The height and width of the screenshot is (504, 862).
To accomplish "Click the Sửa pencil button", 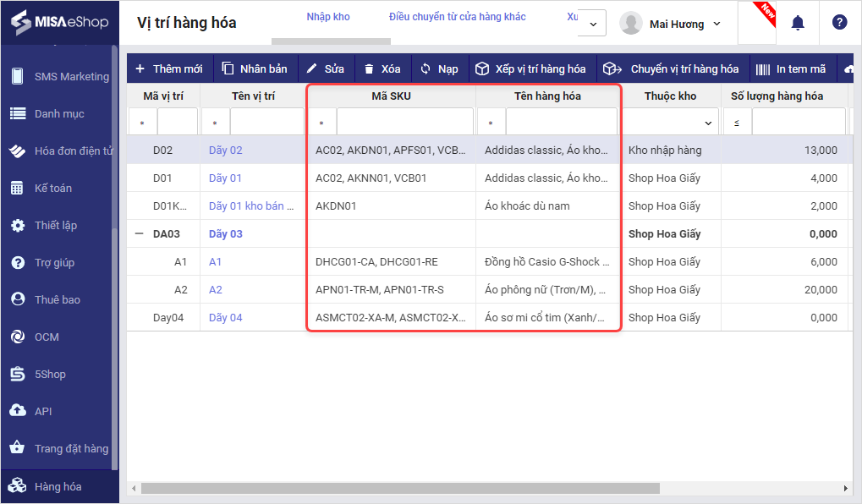I will tap(325, 68).
